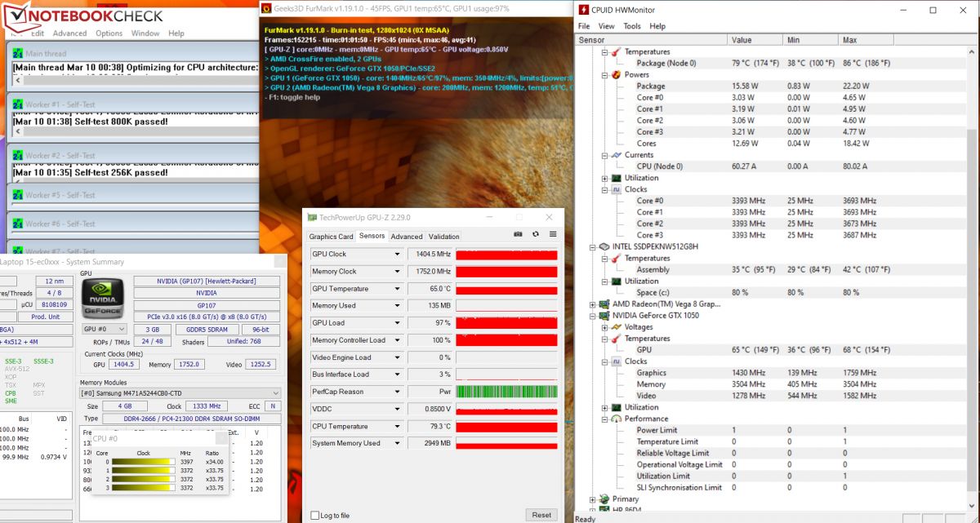Collapse the NVIDIA GeForce GTX 1050 node
Image resolution: width=980 pixels, height=523 pixels.
[593, 315]
